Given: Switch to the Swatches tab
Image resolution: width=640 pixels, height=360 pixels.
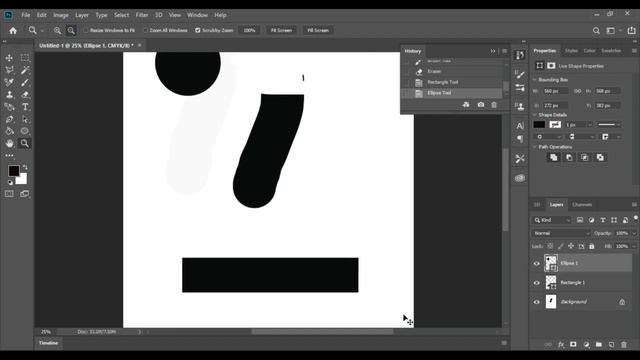Looking at the screenshot, I should [611, 51].
